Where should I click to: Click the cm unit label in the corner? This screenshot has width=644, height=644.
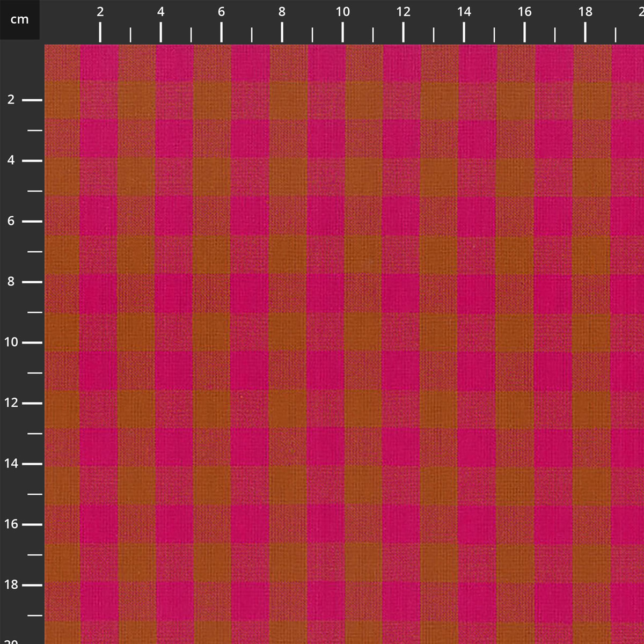(x=20, y=20)
